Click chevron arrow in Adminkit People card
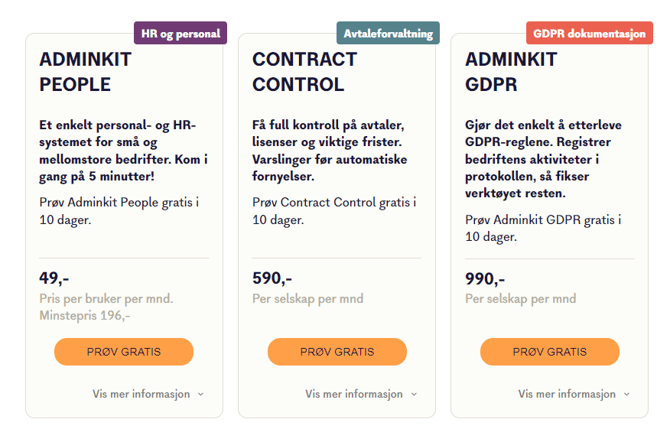 [201, 394]
